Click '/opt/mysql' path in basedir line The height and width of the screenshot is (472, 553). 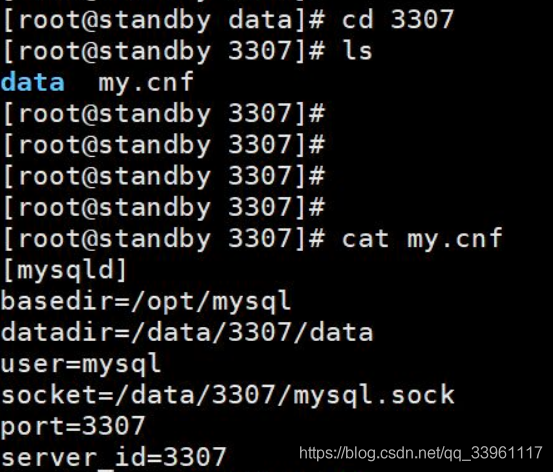(x=211, y=302)
